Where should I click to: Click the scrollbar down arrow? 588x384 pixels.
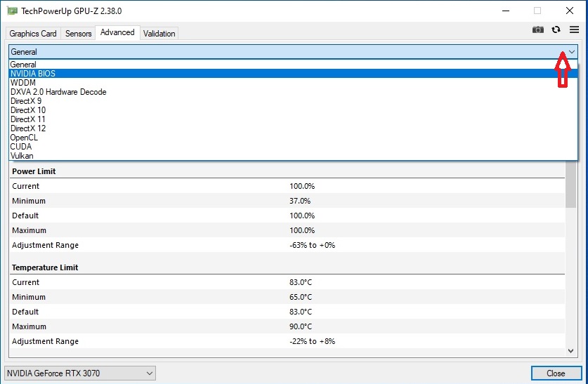point(570,350)
